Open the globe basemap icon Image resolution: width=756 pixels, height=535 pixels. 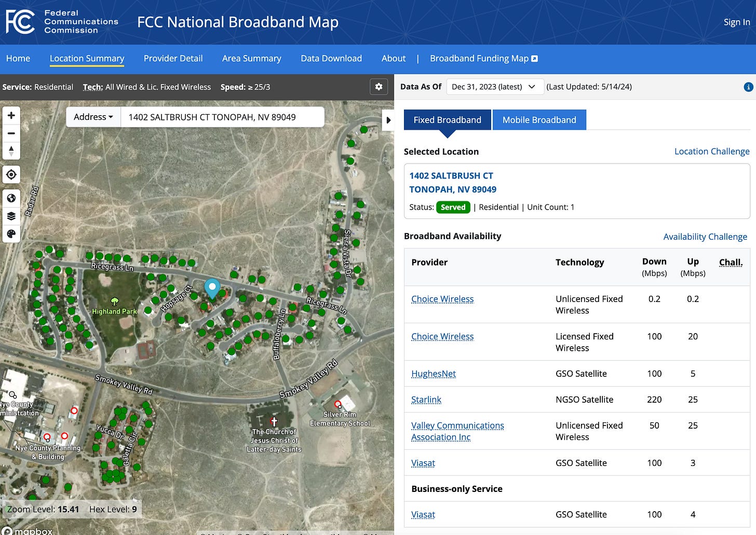[x=11, y=198]
